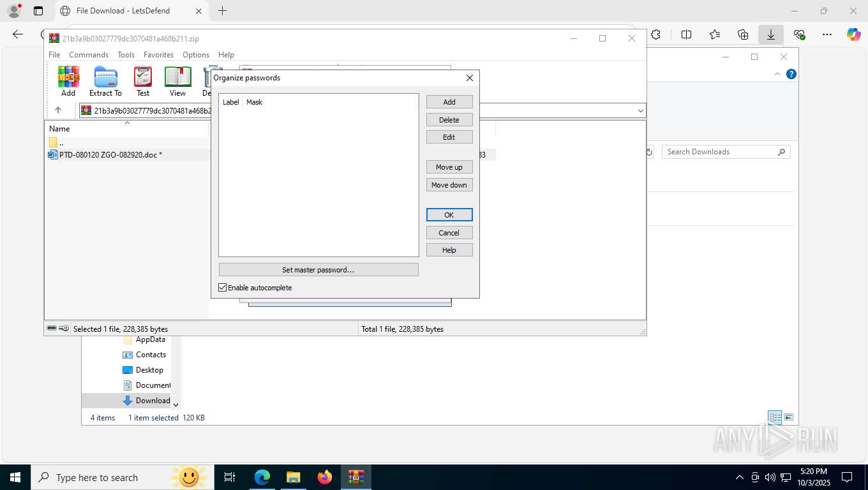Open Edge settings and more ellipsis
The width and height of the screenshot is (868, 490).
pos(827,34)
